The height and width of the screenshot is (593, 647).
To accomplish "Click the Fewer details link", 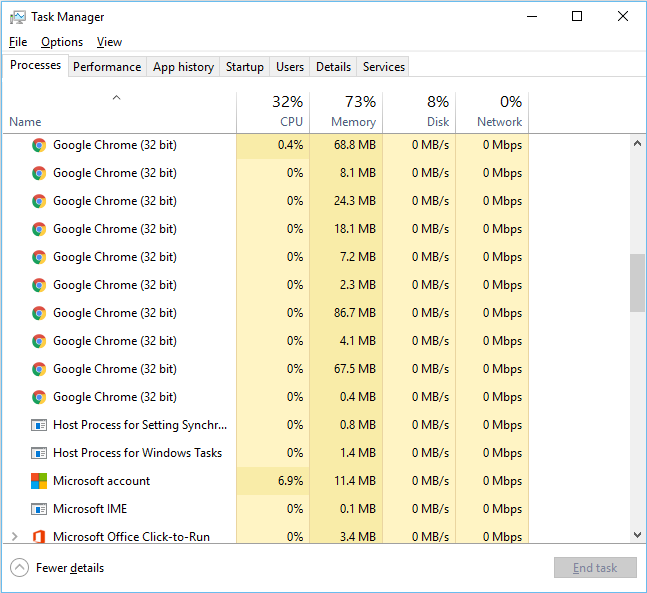I will point(70,568).
